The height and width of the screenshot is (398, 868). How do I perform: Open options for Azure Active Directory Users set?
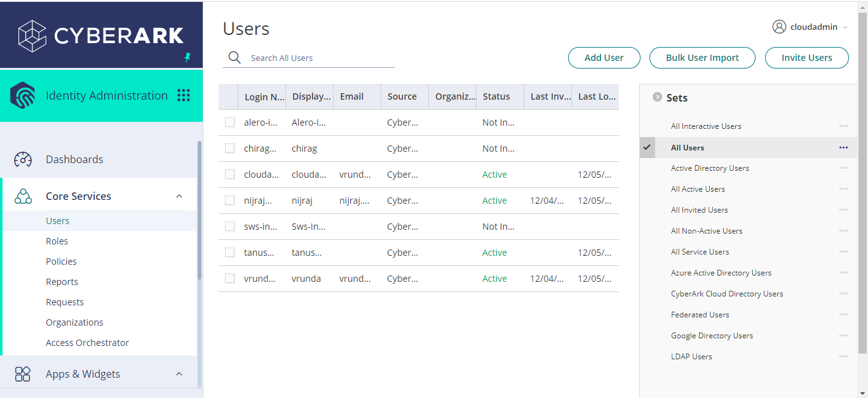point(843,273)
